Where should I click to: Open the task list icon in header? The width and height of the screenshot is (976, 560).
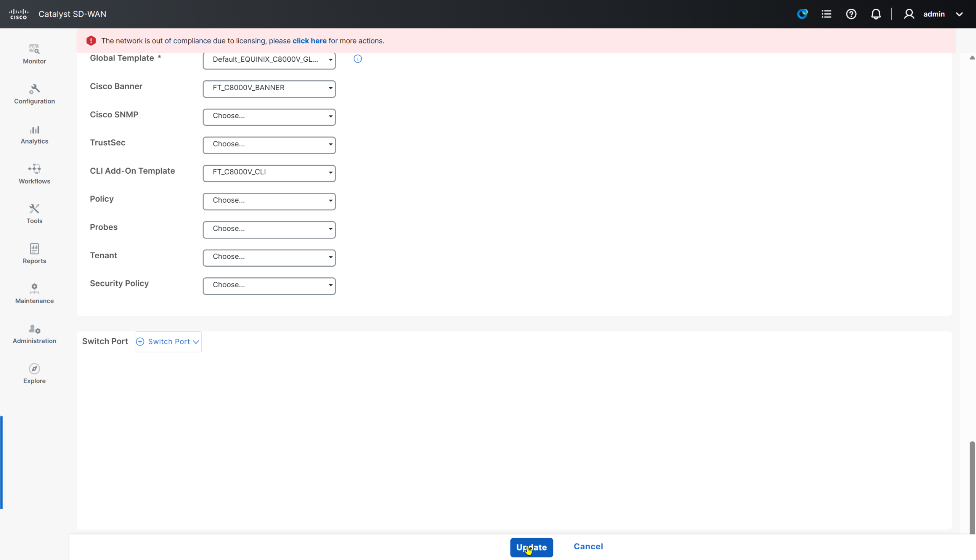[x=826, y=14]
